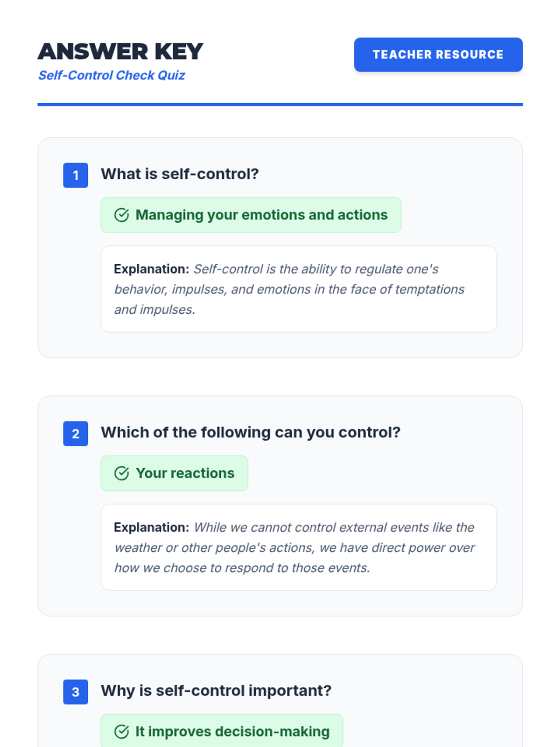Click Which of the following can you control?

(x=251, y=432)
